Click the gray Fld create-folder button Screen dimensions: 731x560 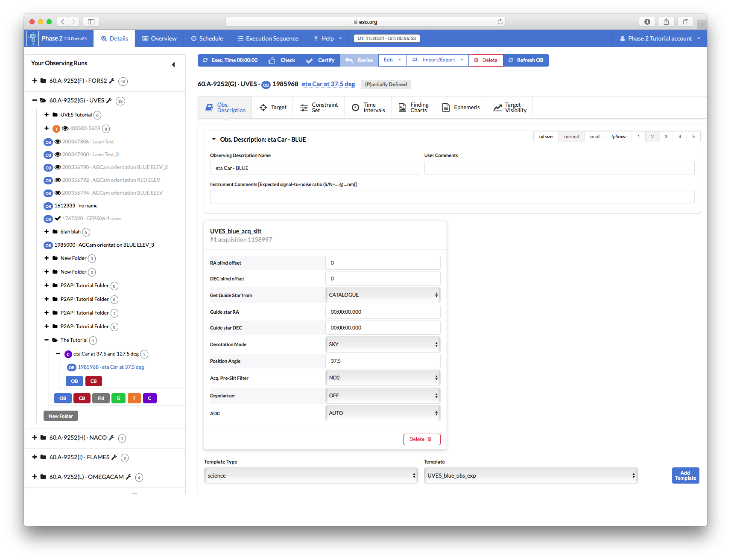click(x=101, y=398)
